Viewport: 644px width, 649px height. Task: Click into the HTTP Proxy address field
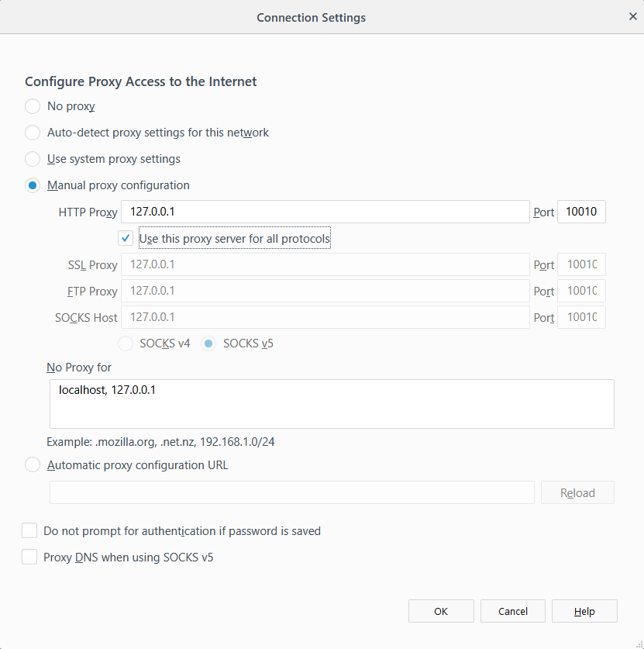[x=325, y=211]
